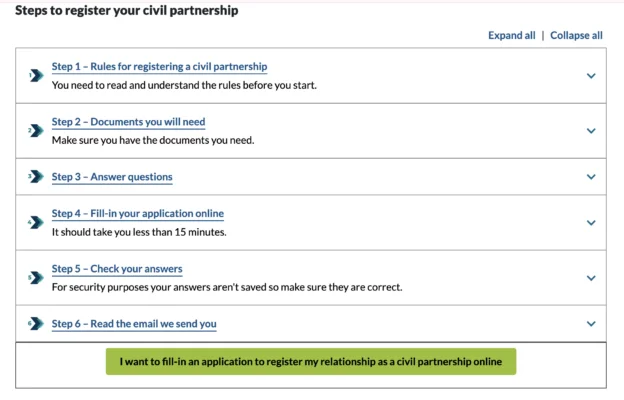Viewport: 624px width, 400px height.
Task: Click the Expand all link
Action: (x=511, y=35)
